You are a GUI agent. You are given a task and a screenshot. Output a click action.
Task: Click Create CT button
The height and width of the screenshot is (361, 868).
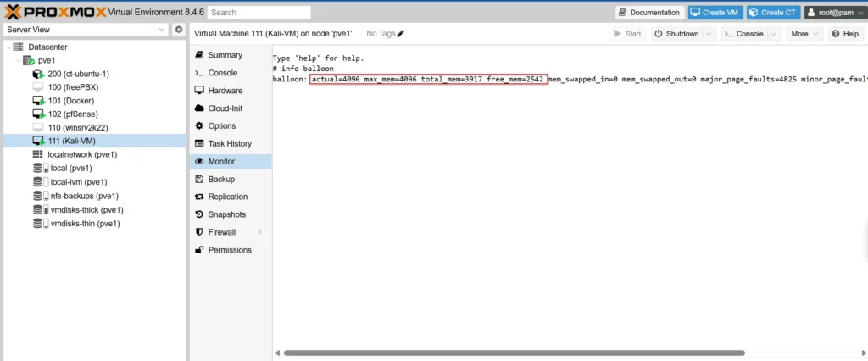774,12
